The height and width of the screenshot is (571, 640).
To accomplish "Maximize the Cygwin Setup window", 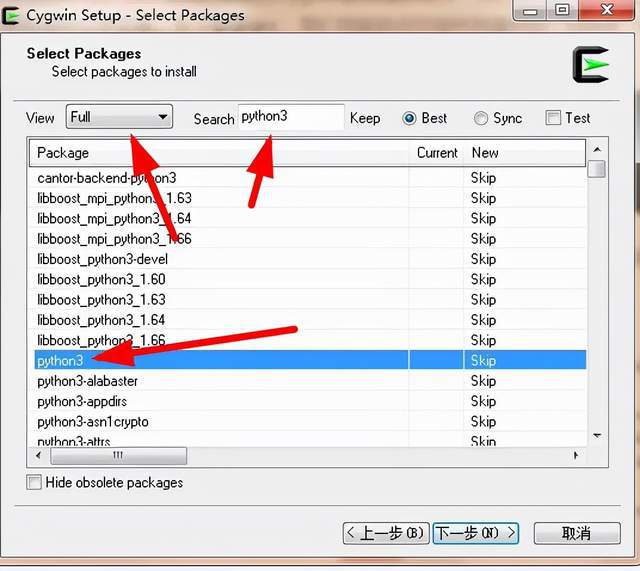I will coord(562,10).
